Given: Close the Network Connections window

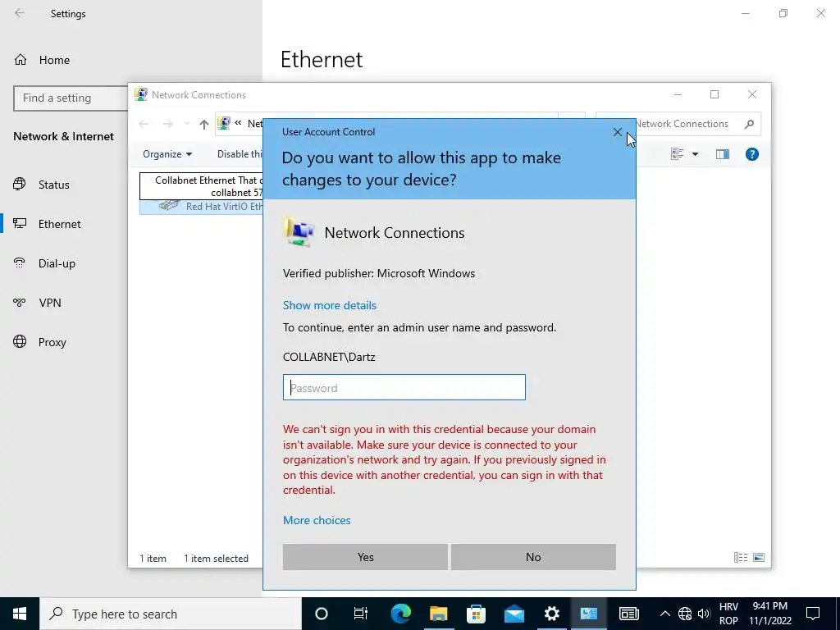Looking at the screenshot, I should [x=752, y=95].
